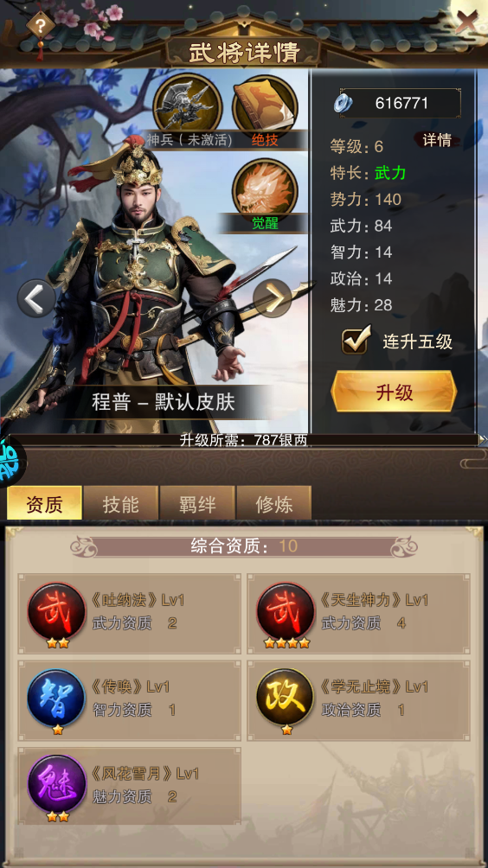Tap the silver coin balance 616771
The width and height of the screenshot is (488, 868).
pos(397,103)
